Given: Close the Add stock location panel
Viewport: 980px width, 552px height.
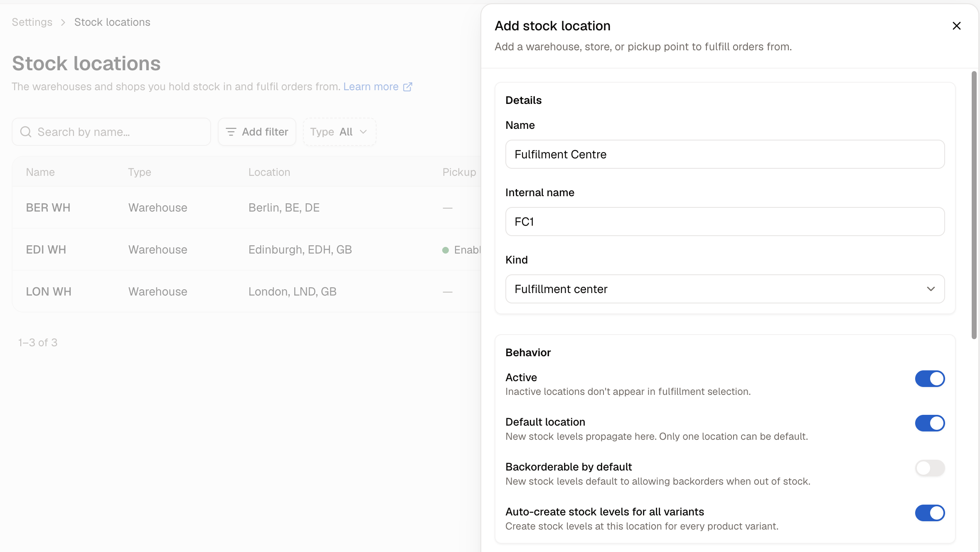Looking at the screenshot, I should pos(956,26).
